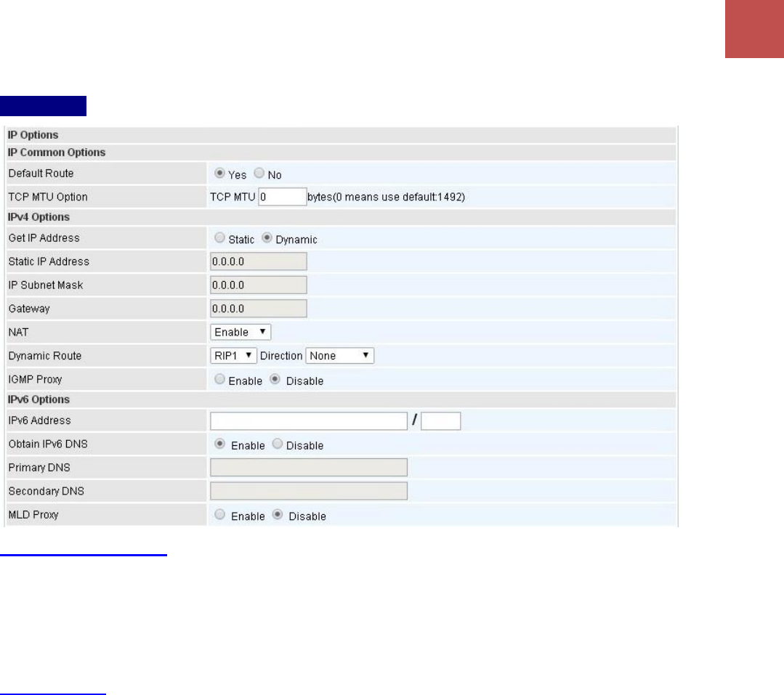The height and width of the screenshot is (695, 784).
Task: Click the IP Subnet Mask field
Action: 259,285
